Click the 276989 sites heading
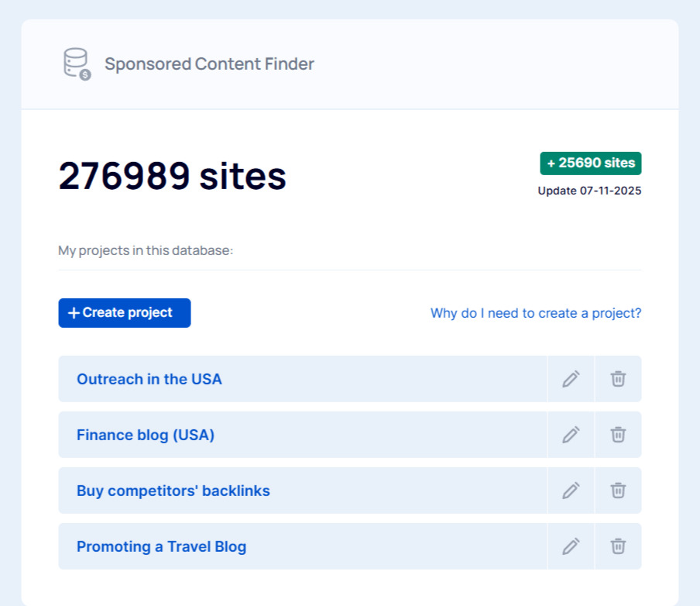 [172, 176]
